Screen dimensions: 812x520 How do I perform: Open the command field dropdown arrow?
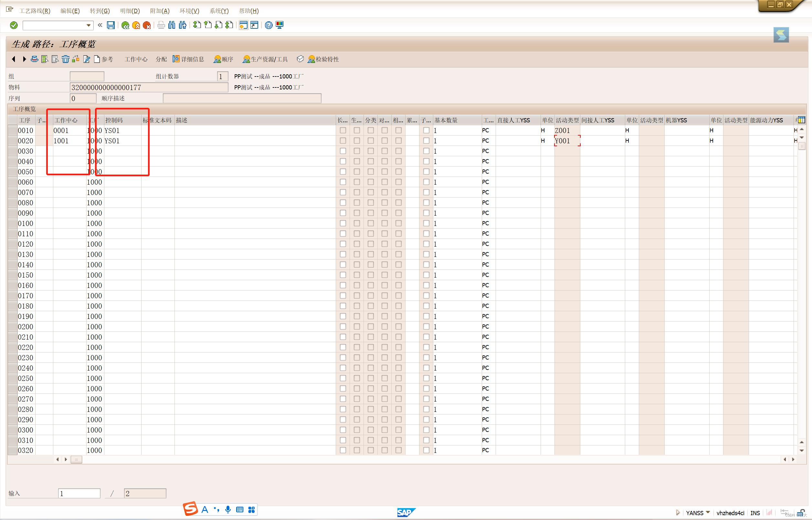[x=89, y=25]
